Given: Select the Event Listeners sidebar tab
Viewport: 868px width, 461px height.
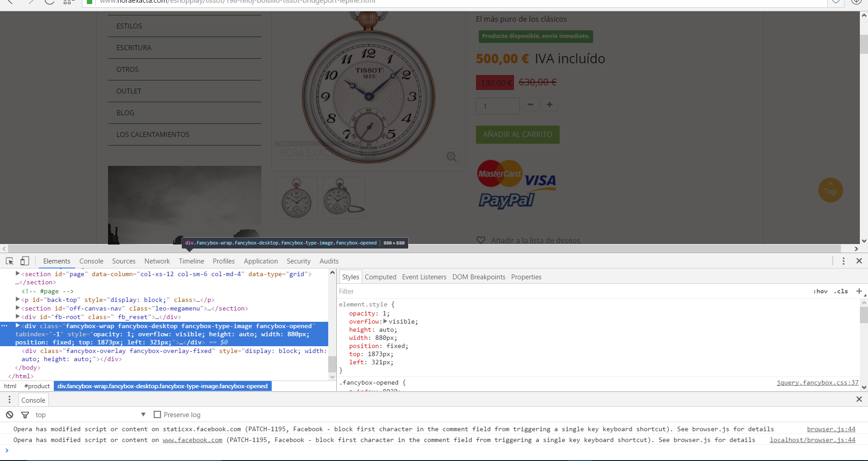Looking at the screenshot, I should coord(425,277).
